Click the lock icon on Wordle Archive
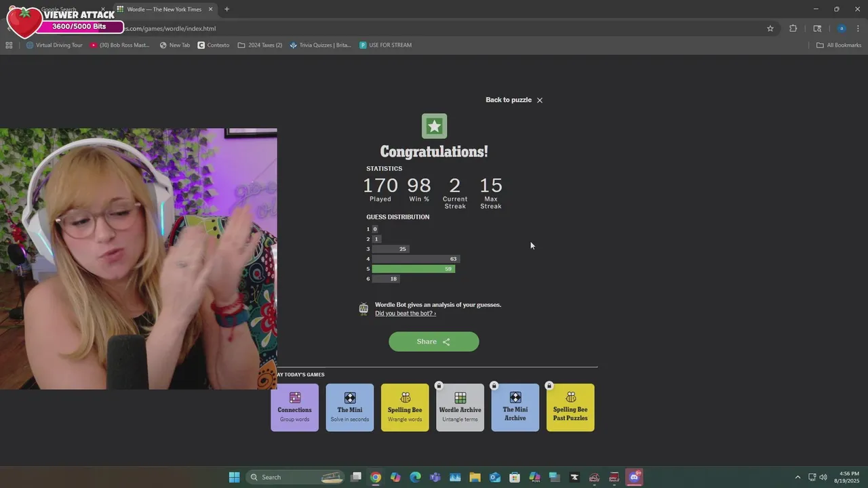The width and height of the screenshot is (868, 488). point(439,386)
